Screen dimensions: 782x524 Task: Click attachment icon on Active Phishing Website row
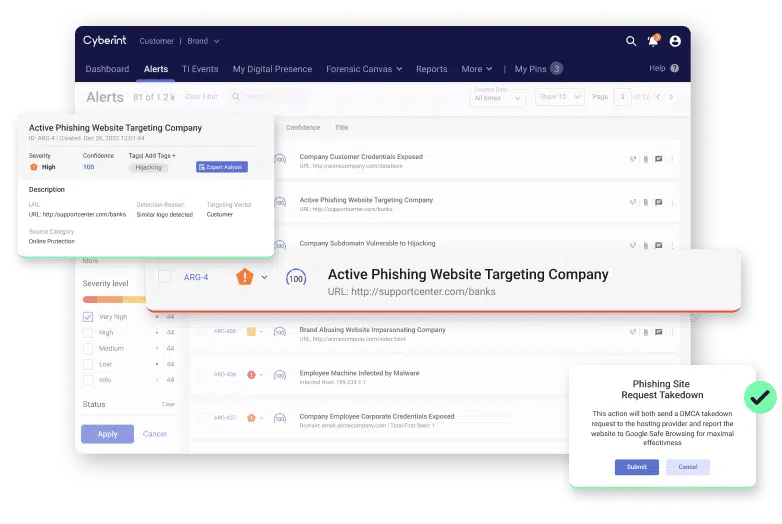[646, 201]
